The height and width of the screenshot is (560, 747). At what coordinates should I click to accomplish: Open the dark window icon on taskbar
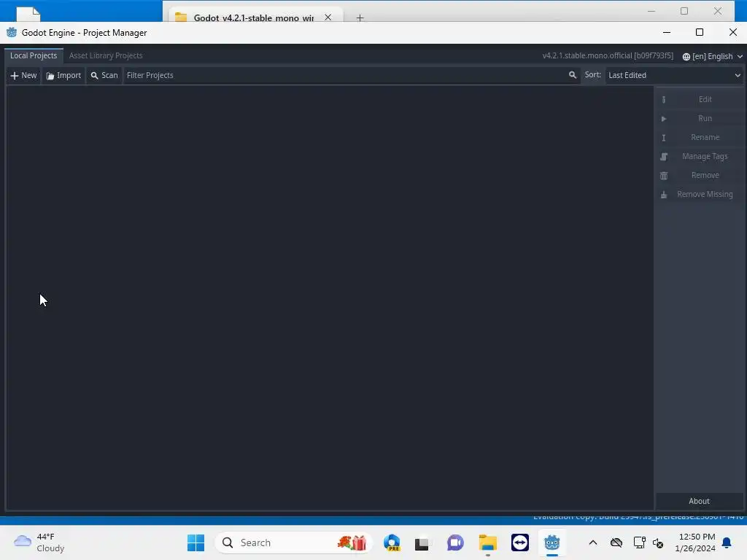pos(422,543)
